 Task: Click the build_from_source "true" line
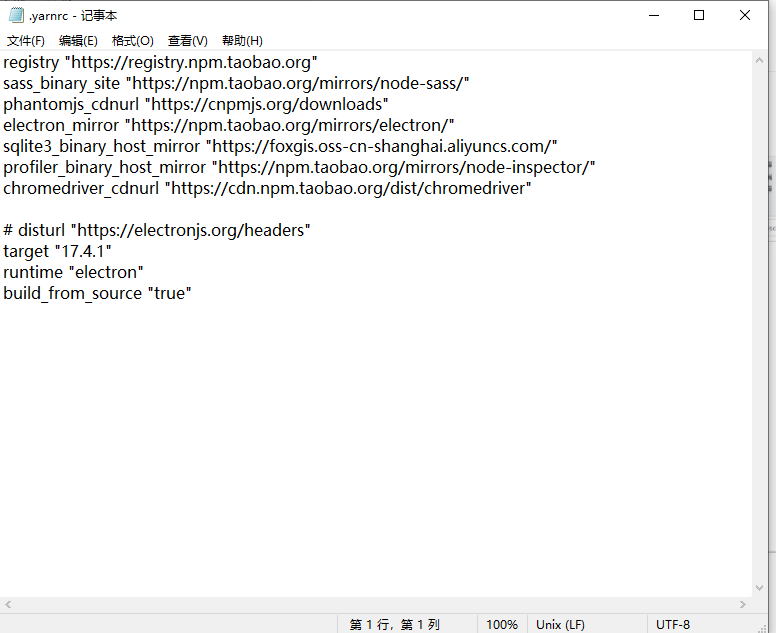click(97, 293)
